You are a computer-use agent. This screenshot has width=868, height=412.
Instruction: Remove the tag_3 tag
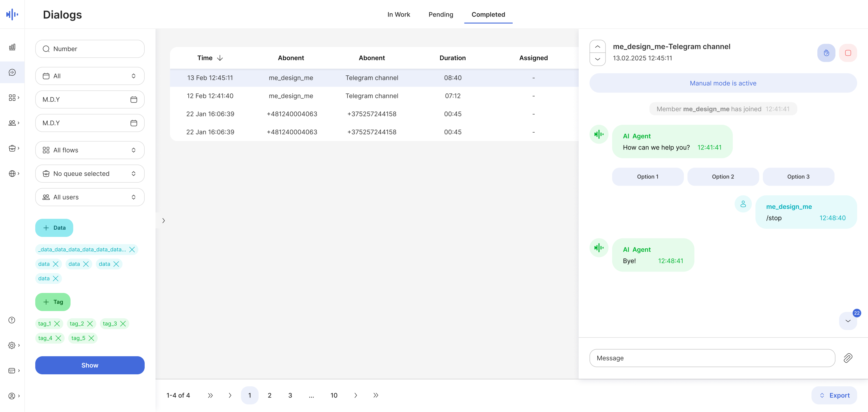point(123,324)
